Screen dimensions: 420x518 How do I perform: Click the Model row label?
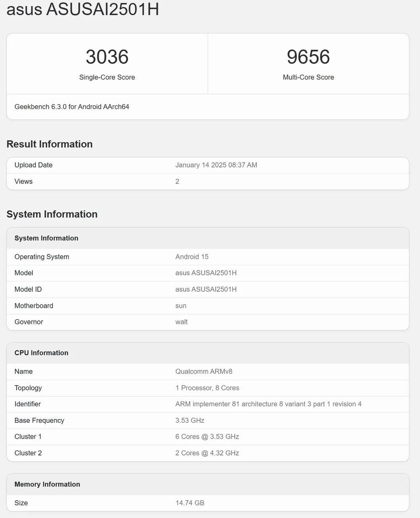point(24,273)
